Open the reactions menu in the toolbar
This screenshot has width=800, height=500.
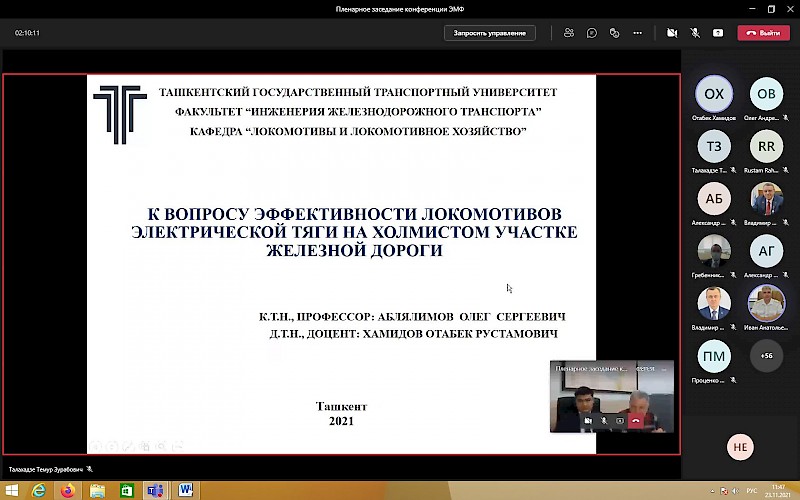pyautogui.click(x=616, y=33)
